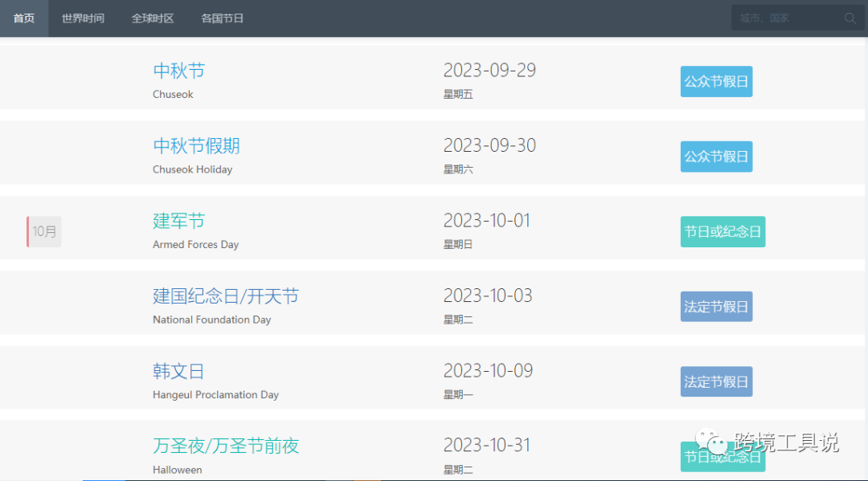This screenshot has width=868, height=481.
Task: Switch to the 世界时间 tab
Action: (x=83, y=18)
